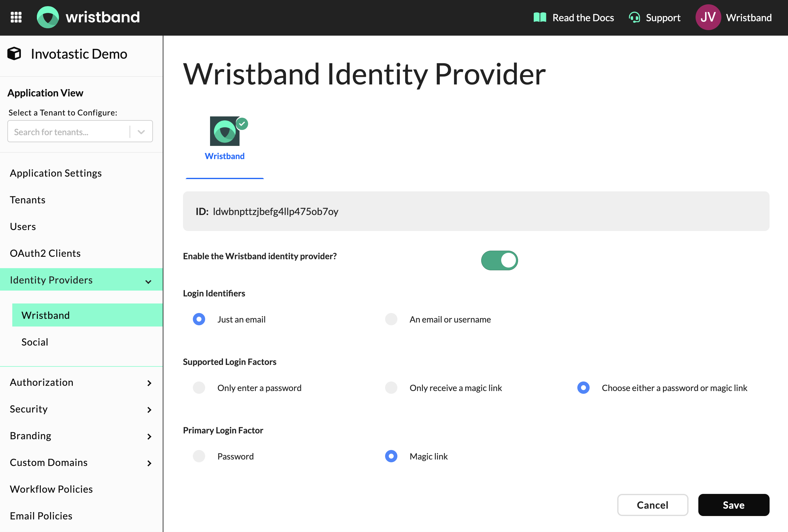The height and width of the screenshot is (532, 788).
Task: Toggle Enable the Wristband identity provider switch
Action: point(499,260)
